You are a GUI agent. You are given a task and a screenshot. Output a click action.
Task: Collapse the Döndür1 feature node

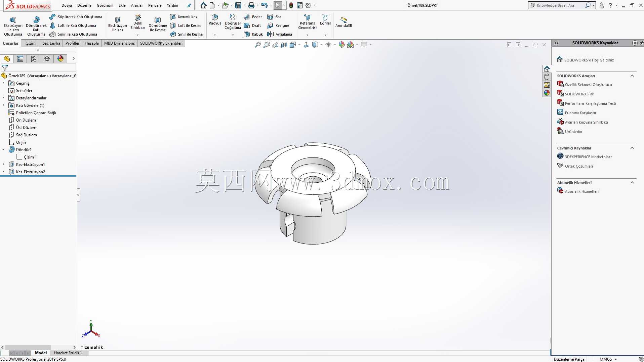pyautogui.click(x=3, y=149)
